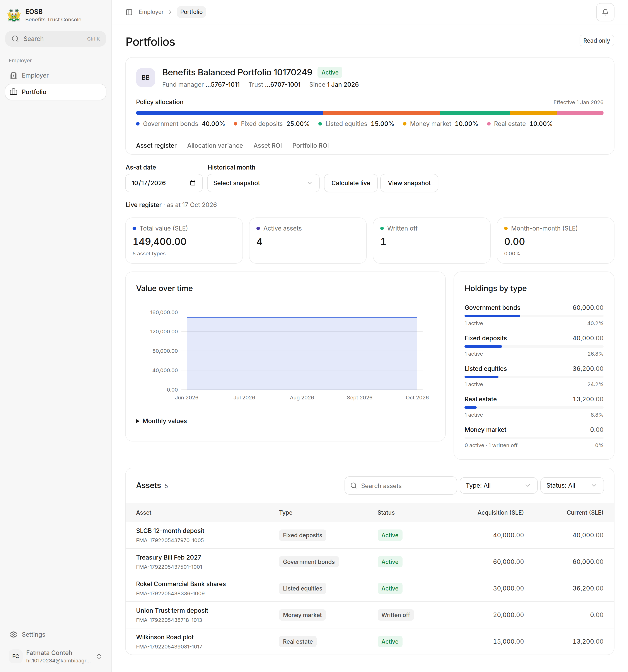The image size is (628, 672).
Task: Click the orange Fixed deposits allocation segment
Action: tap(381, 113)
